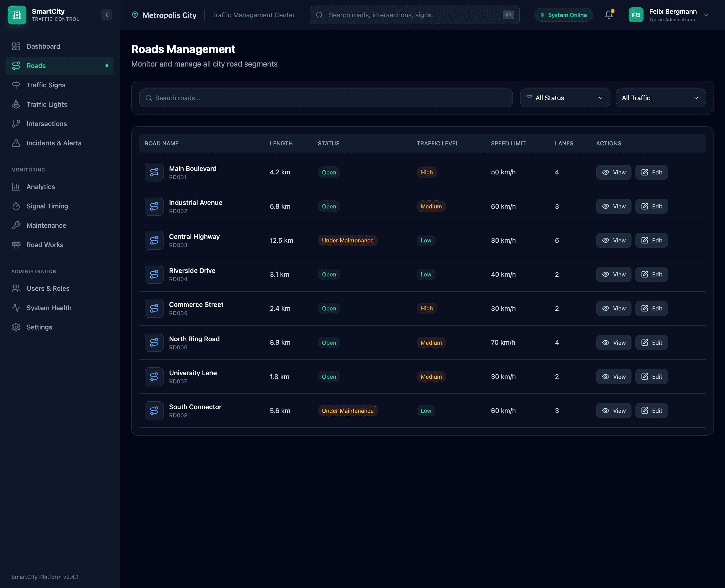Viewport: 725px width, 588px height.
Task: Click the Main Boulevard road icon
Action: [154, 172]
